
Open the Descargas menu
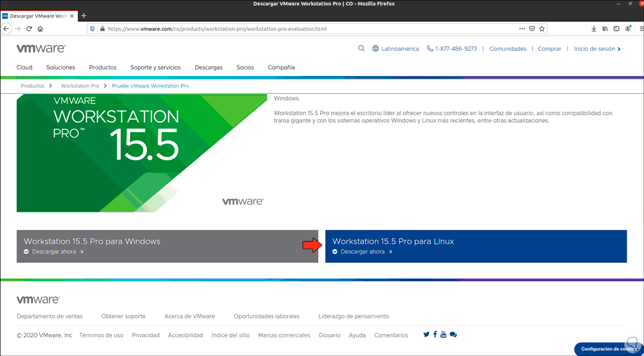(209, 68)
